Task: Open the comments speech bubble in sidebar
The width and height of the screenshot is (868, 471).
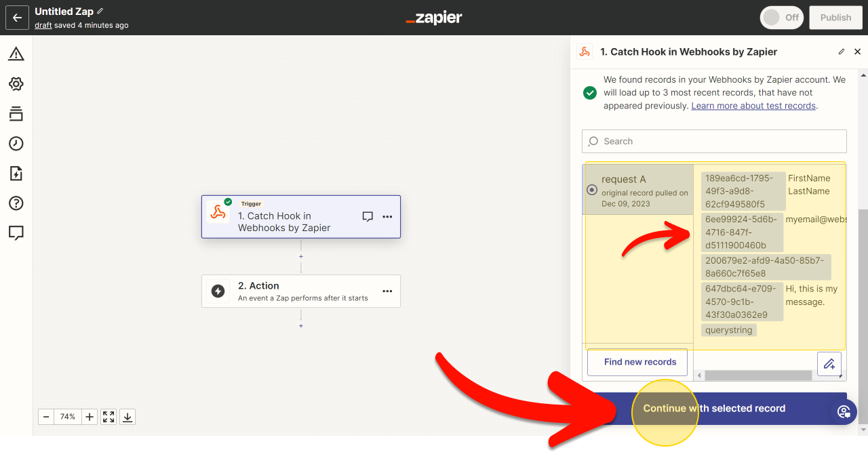Action: tap(16, 233)
